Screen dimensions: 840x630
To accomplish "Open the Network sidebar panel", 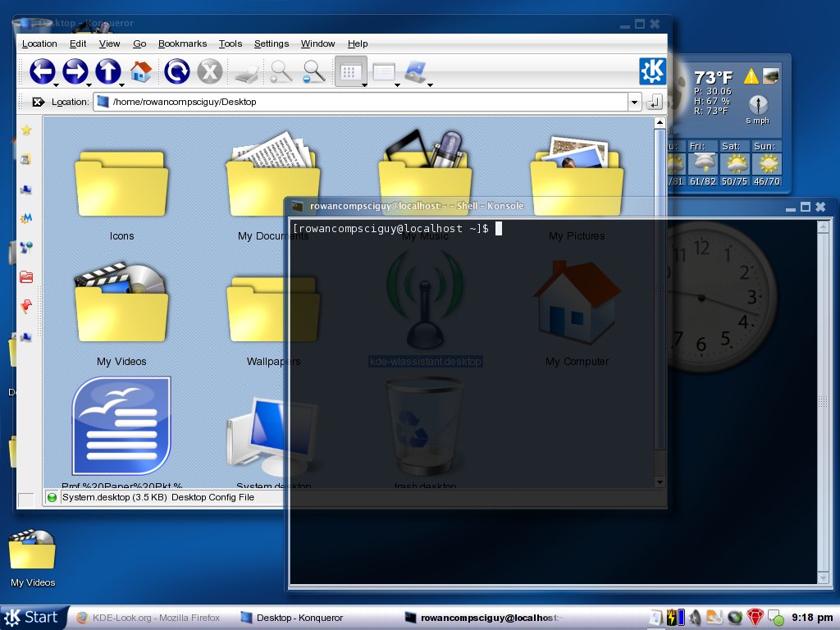I will [x=26, y=247].
